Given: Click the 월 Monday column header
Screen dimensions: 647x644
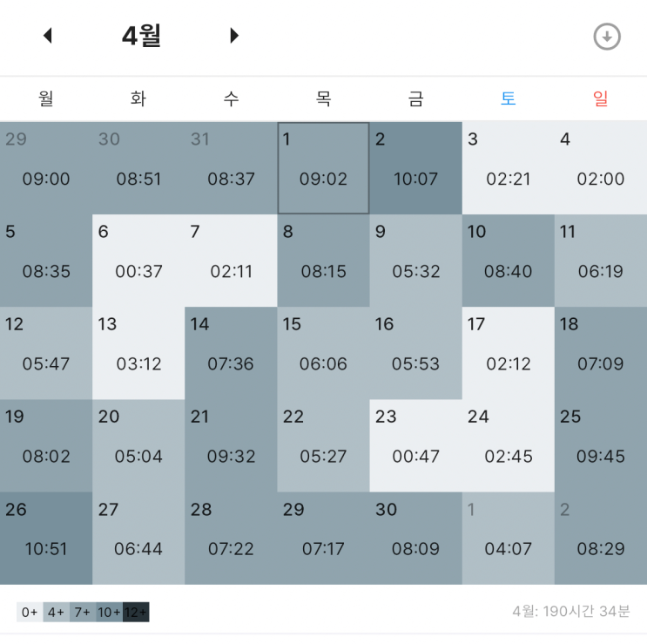Looking at the screenshot, I should [46, 98].
